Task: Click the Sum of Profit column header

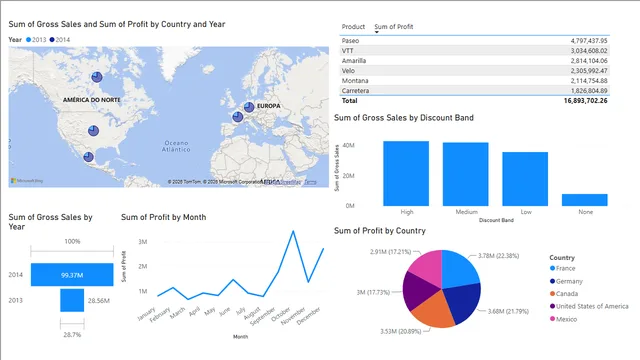Action: pyautogui.click(x=393, y=27)
